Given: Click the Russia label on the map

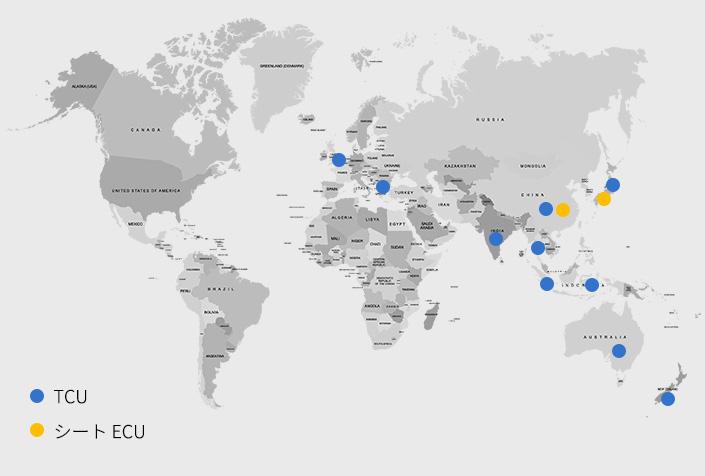Looking at the screenshot, I should tap(490, 120).
